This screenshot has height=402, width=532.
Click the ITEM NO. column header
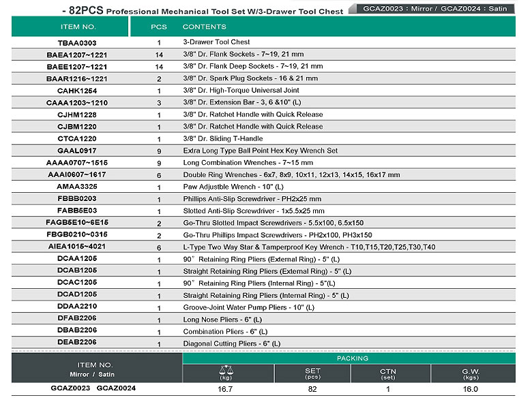tap(78, 27)
